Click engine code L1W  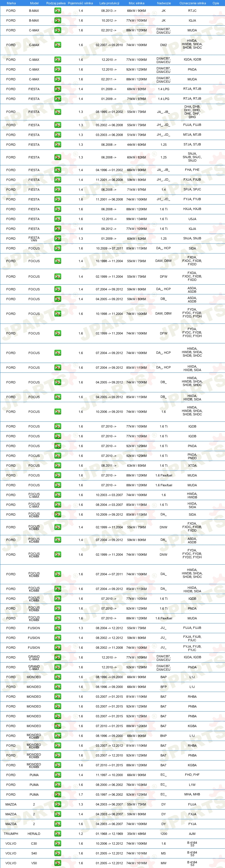pyautogui.click(x=192, y=785)
